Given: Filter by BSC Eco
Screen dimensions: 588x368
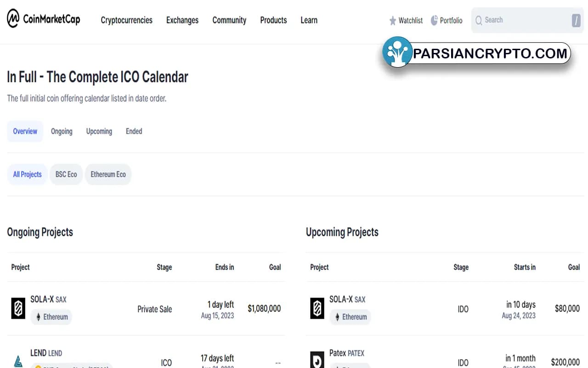Looking at the screenshot, I should coord(66,174).
